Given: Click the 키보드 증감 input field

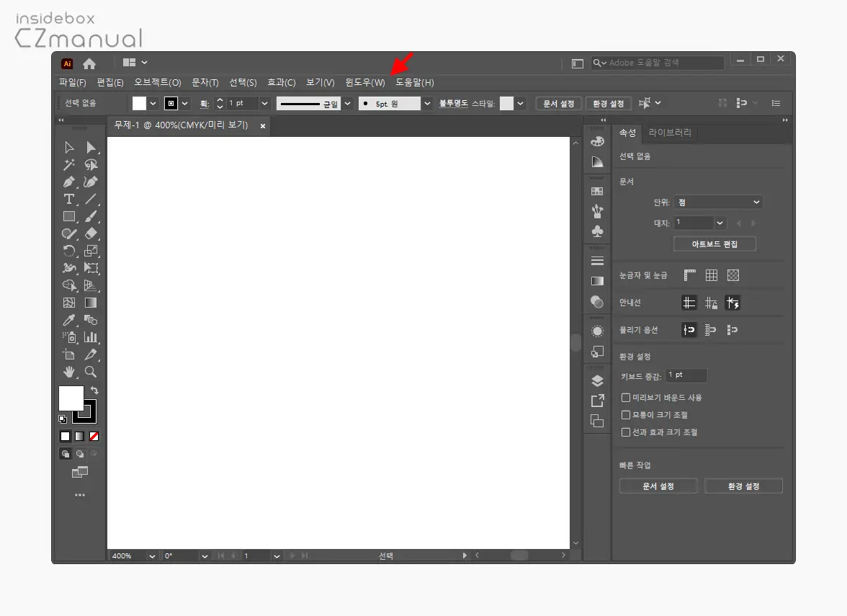Looking at the screenshot, I should point(686,375).
